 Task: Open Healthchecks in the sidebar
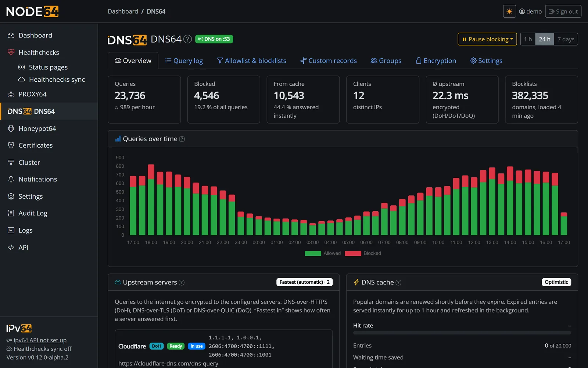coord(49,52)
